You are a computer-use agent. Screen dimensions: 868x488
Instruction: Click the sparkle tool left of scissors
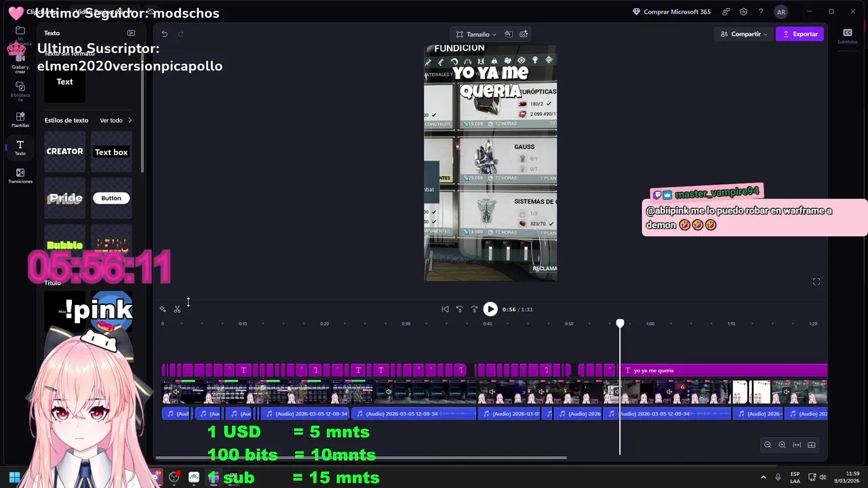pyautogui.click(x=163, y=309)
